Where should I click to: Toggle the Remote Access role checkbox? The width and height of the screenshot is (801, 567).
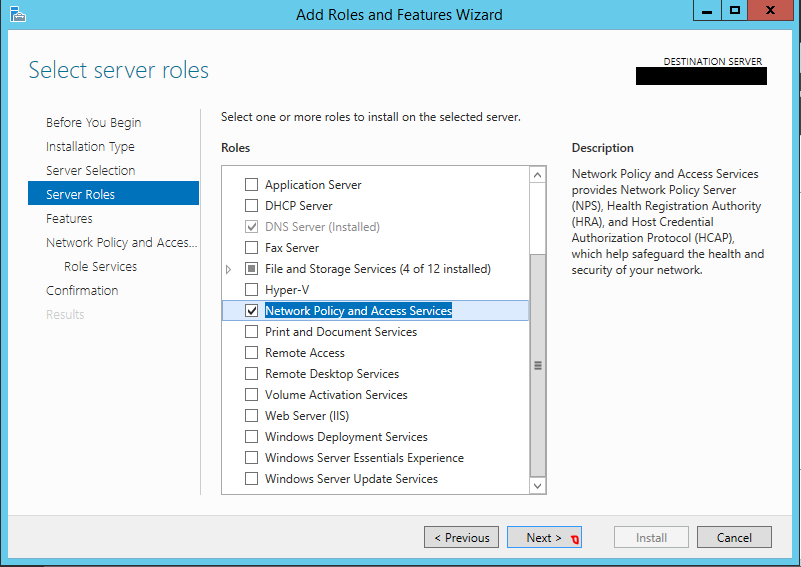coord(251,352)
